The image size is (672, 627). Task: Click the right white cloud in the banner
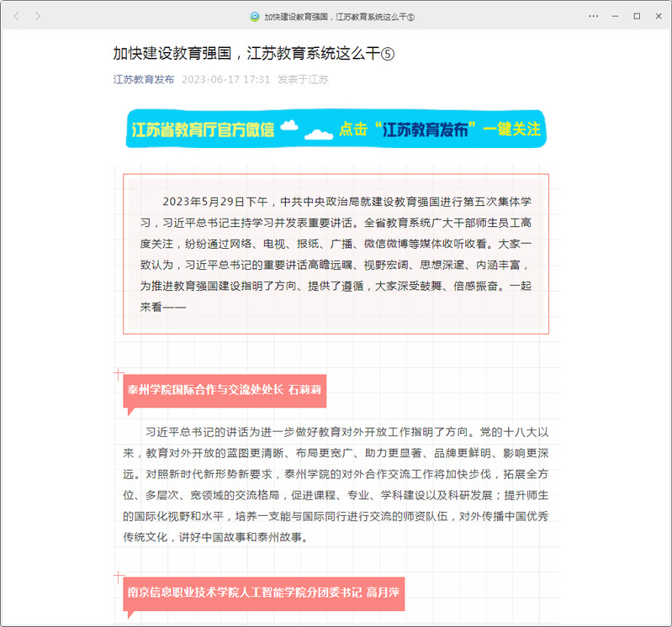tap(317, 134)
